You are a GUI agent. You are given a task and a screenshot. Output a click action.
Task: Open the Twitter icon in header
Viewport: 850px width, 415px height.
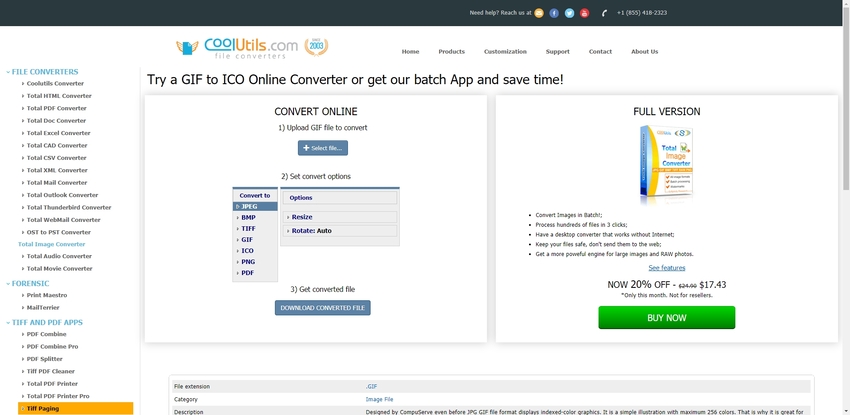(x=569, y=13)
